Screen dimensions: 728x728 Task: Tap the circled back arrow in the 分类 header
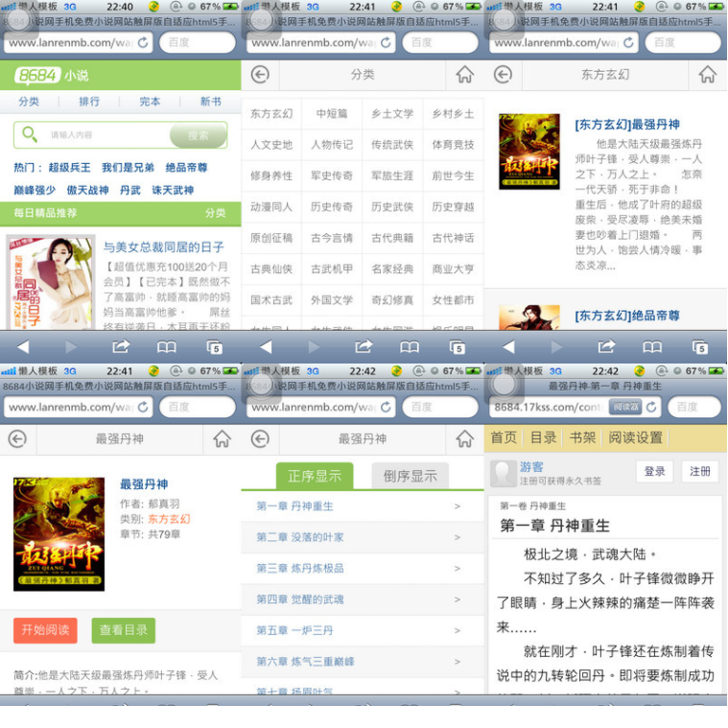(x=260, y=74)
